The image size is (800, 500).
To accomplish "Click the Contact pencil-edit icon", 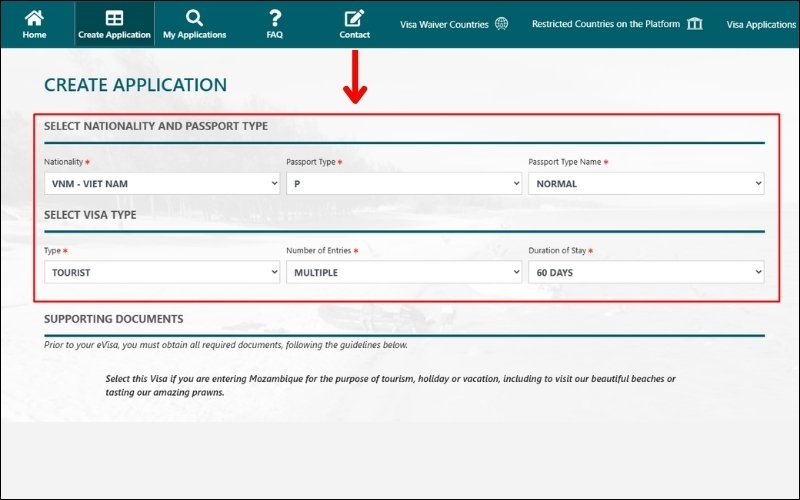I will pos(354,18).
